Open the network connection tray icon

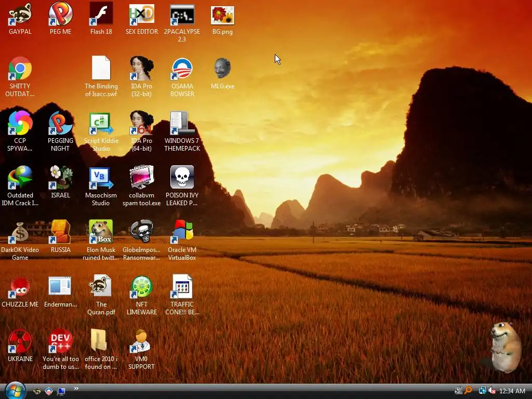point(482,391)
